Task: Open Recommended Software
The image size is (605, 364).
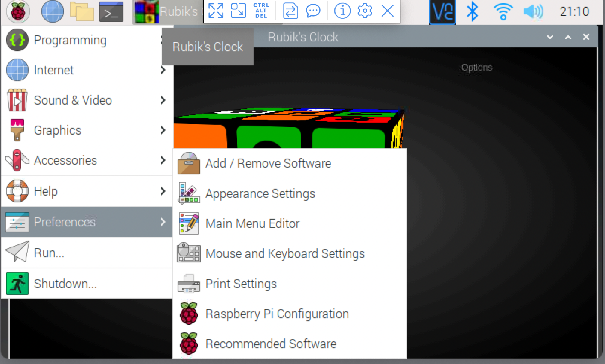Action: pos(290,344)
